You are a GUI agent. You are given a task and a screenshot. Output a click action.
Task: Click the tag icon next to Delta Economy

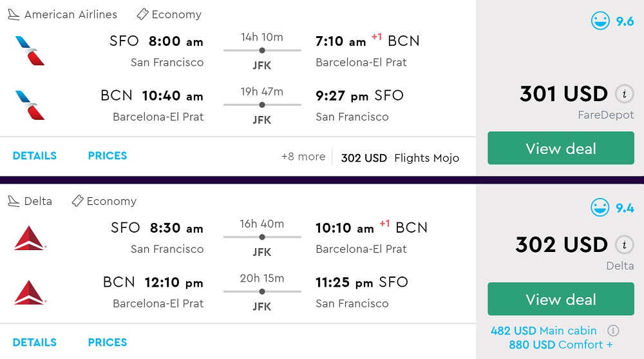pos(77,201)
